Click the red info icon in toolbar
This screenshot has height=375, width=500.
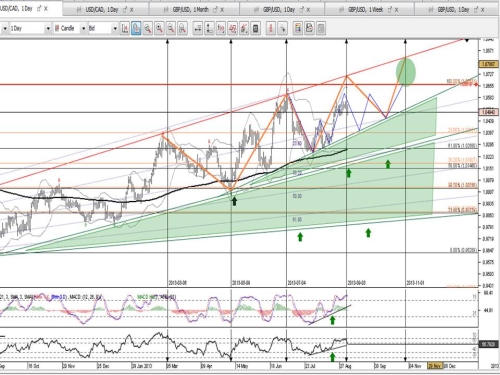[271, 29]
